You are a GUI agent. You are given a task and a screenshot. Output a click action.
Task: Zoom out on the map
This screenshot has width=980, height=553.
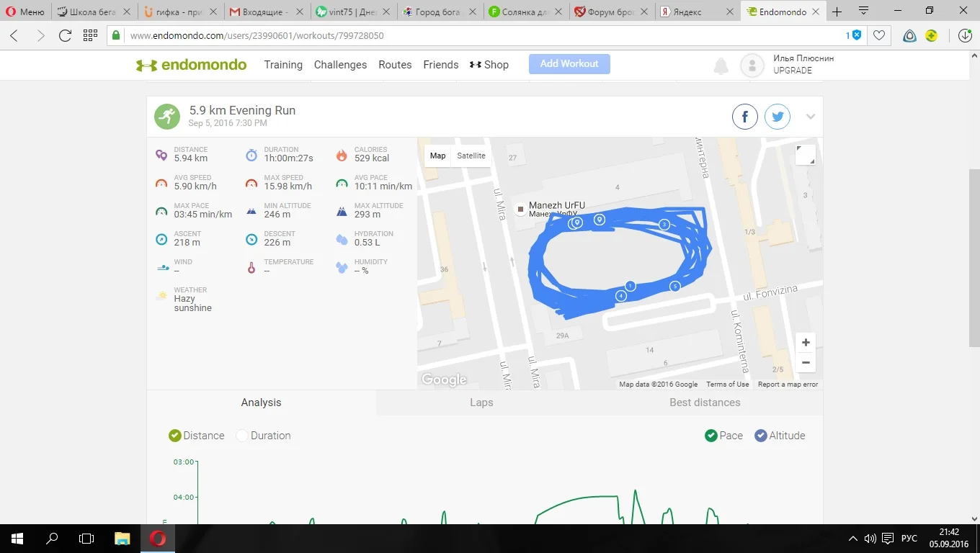point(806,362)
